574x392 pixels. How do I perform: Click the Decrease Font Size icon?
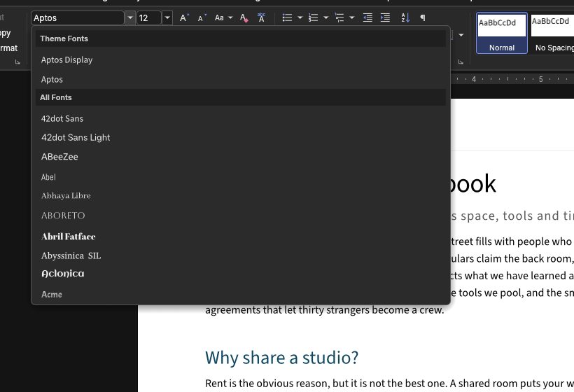202,17
